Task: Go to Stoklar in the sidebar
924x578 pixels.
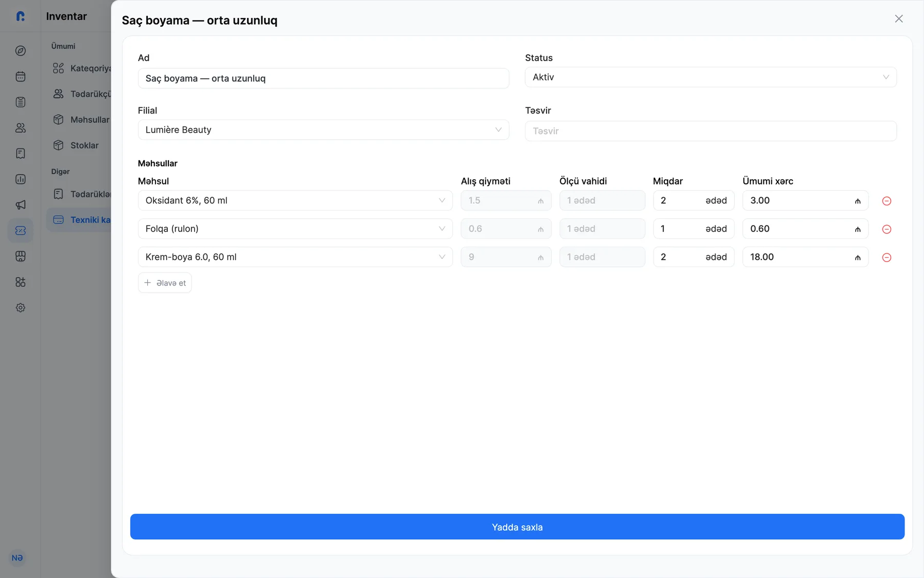Action: [x=81, y=145]
